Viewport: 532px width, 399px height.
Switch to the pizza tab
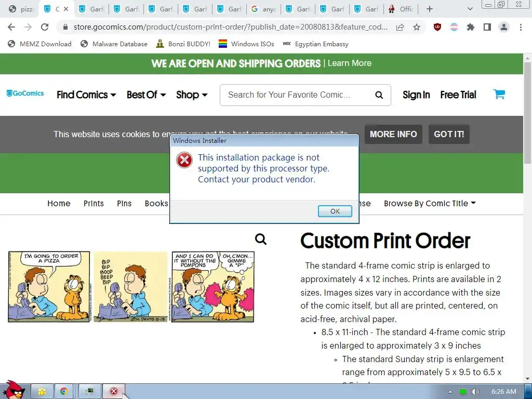click(x=21, y=9)
